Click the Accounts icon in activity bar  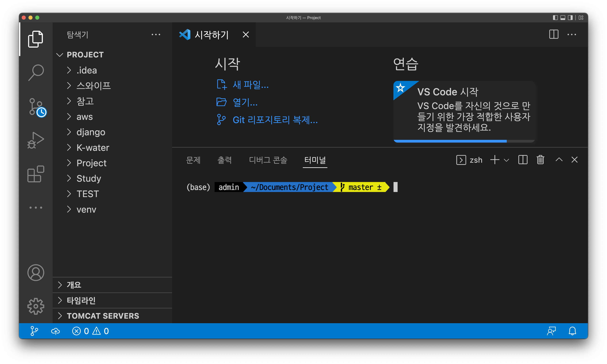click(36, 273)
